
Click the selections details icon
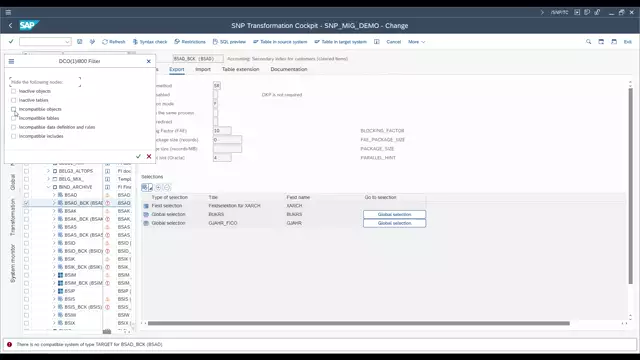(x=147, y=187)
